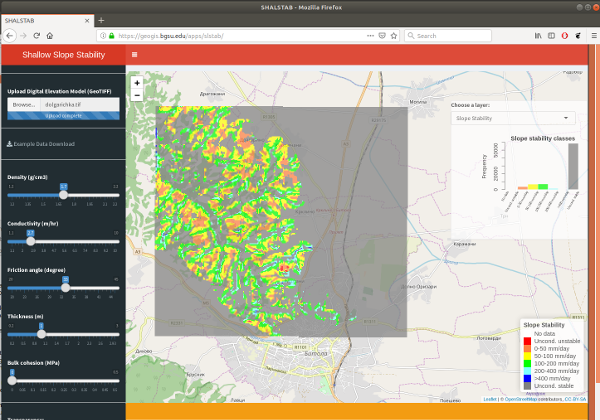Viewport: 600px width, 420px height.
Task: Open the Firefox library icon
Action: (537, 35)
